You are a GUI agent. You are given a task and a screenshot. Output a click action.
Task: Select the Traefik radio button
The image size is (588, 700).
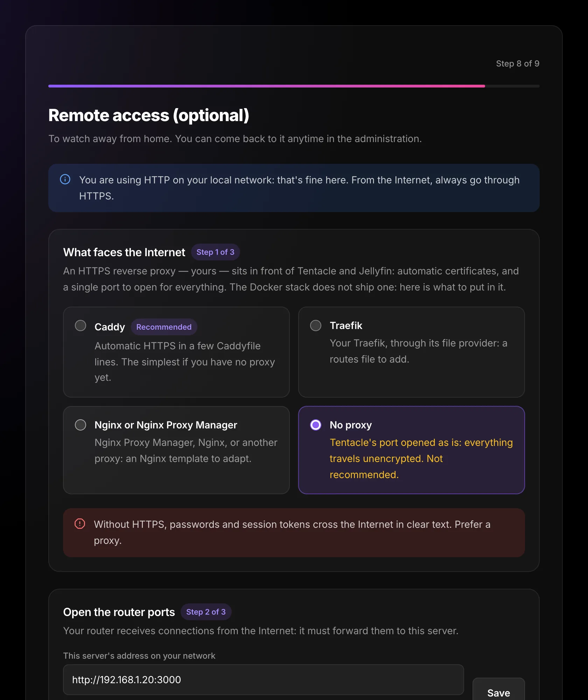[x=316, y=325]
